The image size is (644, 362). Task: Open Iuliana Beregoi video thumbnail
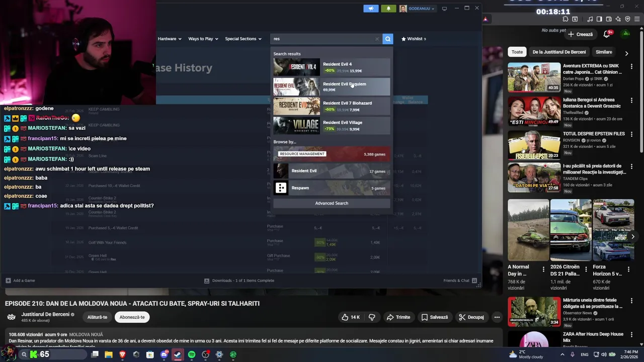[534, 111]
